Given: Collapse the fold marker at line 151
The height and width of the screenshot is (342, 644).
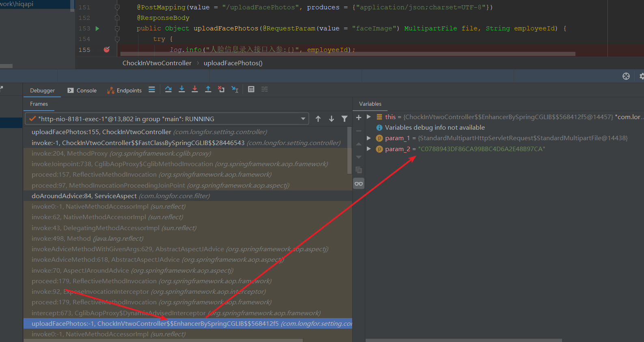Looking at the screenshot, I should [117, 7].
